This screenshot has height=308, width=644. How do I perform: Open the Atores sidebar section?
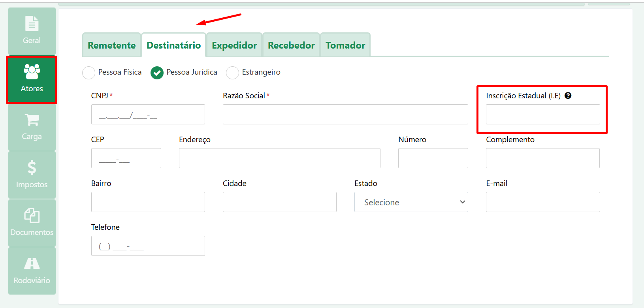coord(32,79)
